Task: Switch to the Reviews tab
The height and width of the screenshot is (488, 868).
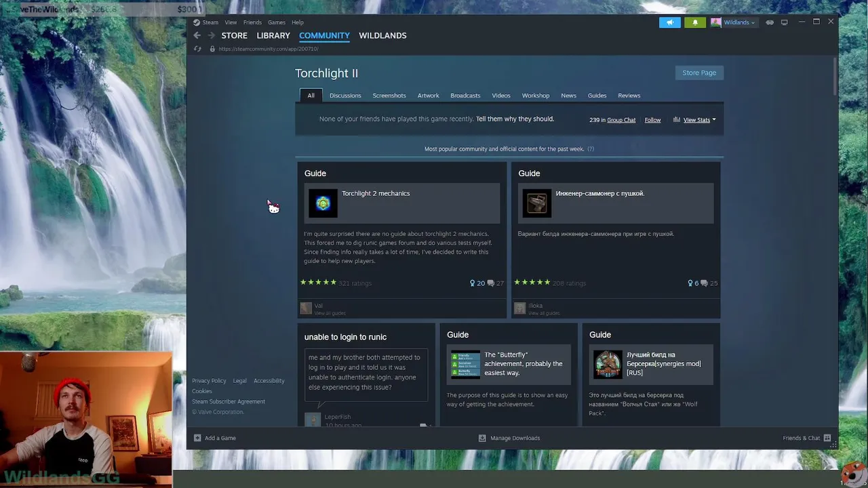Action: click(629, 96)
